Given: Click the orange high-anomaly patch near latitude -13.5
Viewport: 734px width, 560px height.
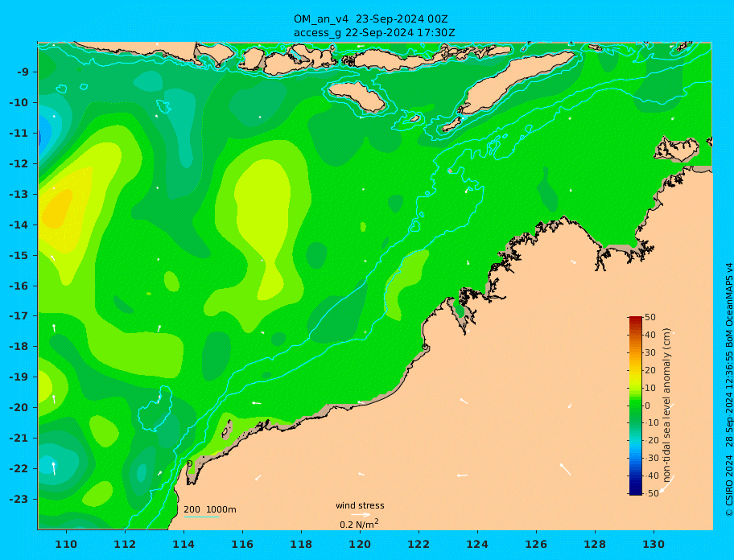Looking at the screenshot, I should pos(56,208).
